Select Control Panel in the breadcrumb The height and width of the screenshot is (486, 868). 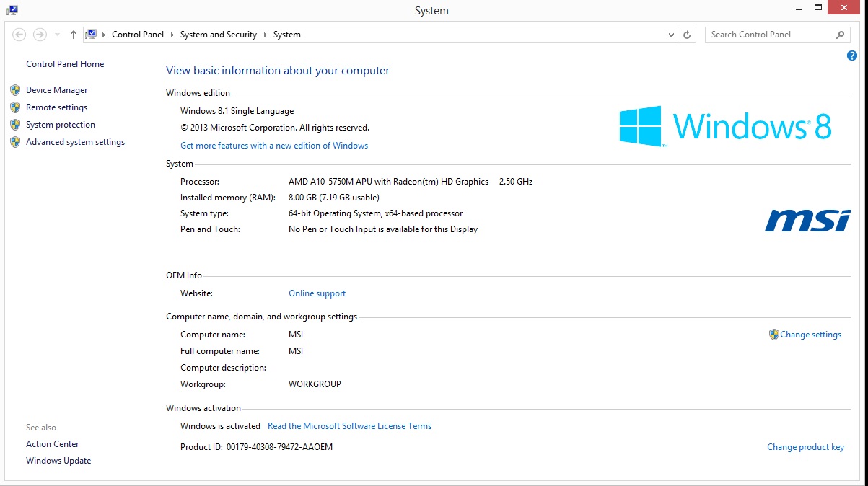click(138, 35)
